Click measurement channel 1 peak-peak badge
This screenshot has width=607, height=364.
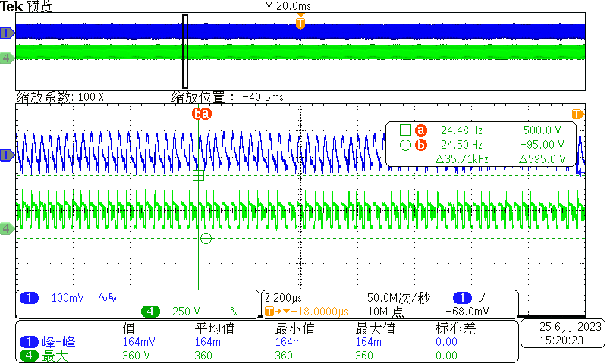pos(29,342)
